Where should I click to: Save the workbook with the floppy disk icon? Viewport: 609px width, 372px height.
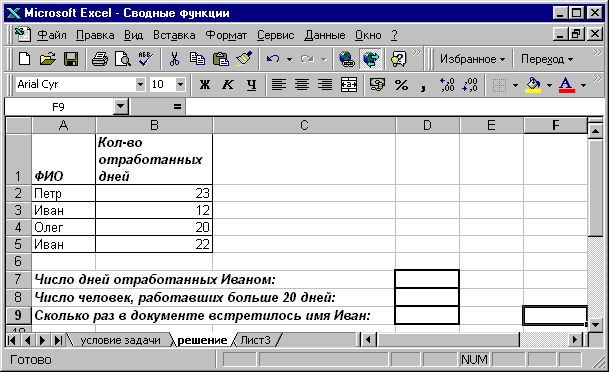pos(71,59)
